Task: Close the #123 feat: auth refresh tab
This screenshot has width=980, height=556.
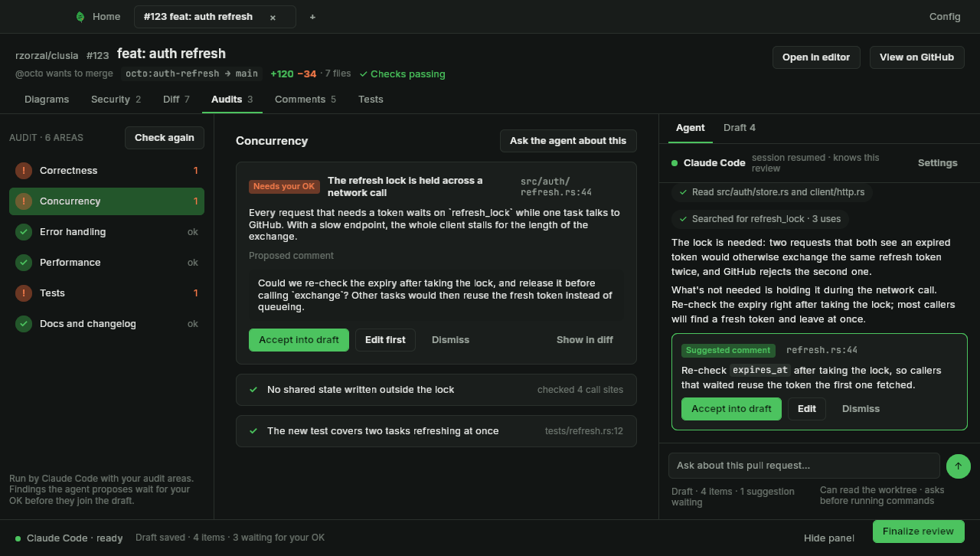Action: [273, 17]
